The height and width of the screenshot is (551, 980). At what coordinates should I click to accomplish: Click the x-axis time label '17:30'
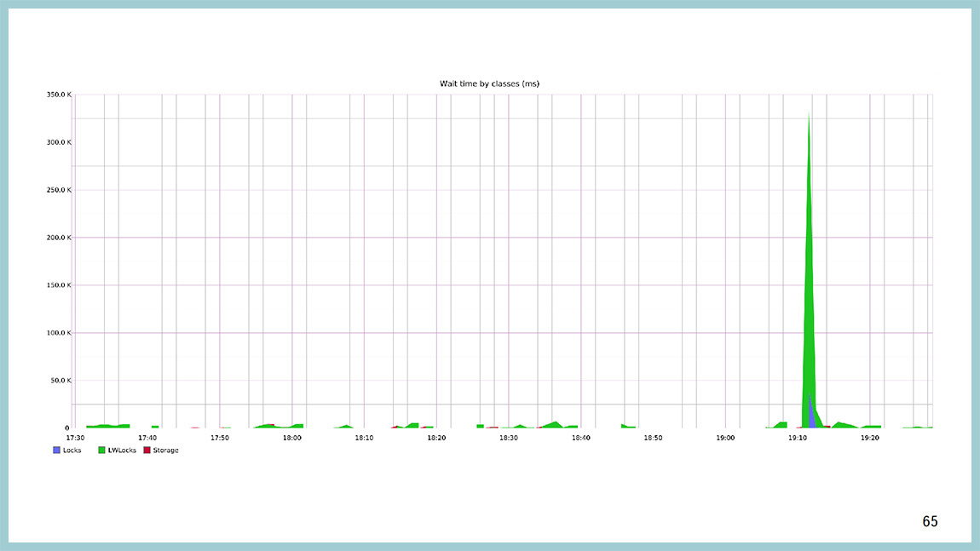(75, 438)
